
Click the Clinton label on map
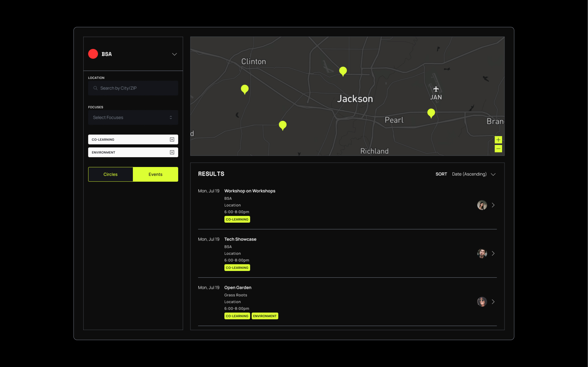coord(253,62)
